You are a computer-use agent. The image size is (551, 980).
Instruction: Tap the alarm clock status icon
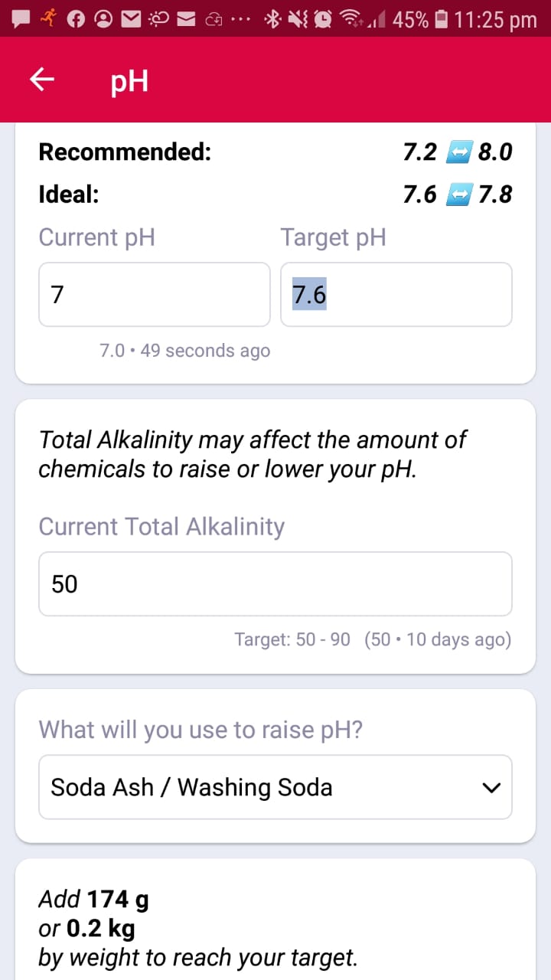pos(324,20)
